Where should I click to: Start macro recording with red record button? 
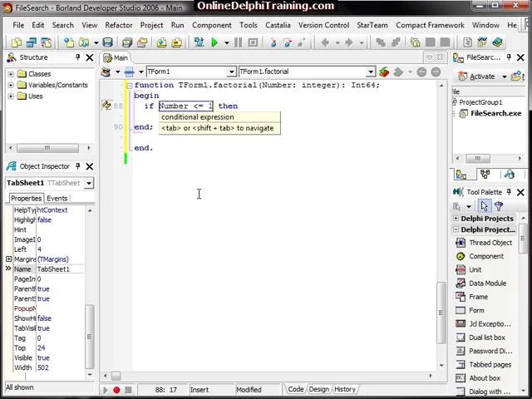click(x=116, y=390)
